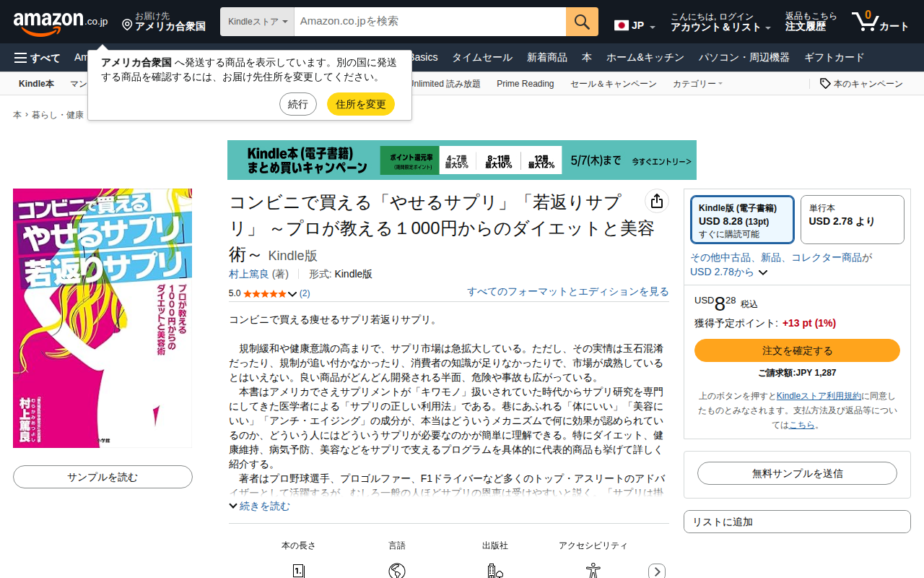924x578 pixels.
Task: Click the アクセシビリティ person icon
Action: pos(593,571)
